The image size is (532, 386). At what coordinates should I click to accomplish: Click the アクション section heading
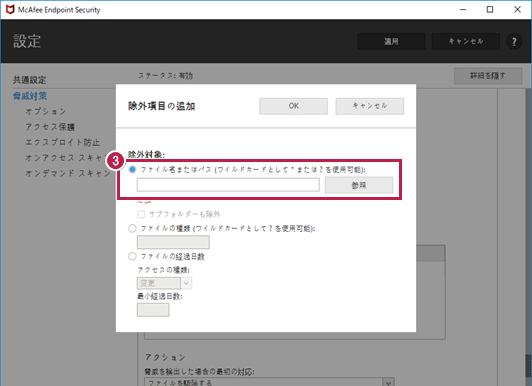165,357
